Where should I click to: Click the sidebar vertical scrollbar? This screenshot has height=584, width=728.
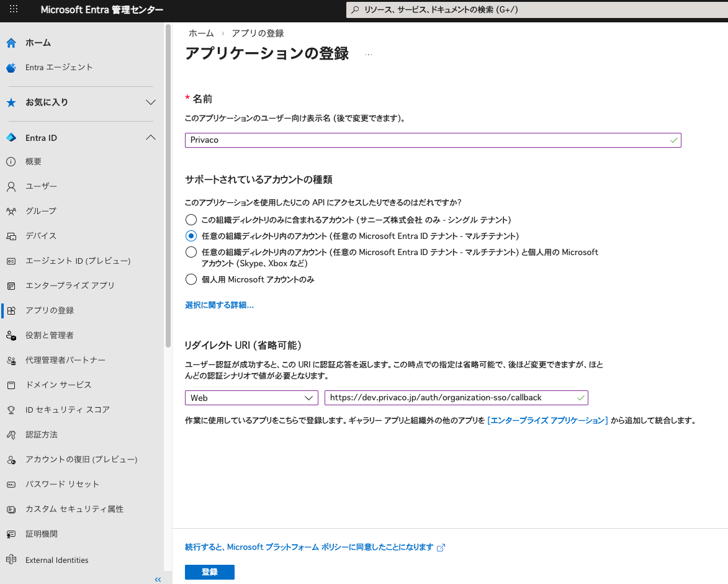click(168, 186)
